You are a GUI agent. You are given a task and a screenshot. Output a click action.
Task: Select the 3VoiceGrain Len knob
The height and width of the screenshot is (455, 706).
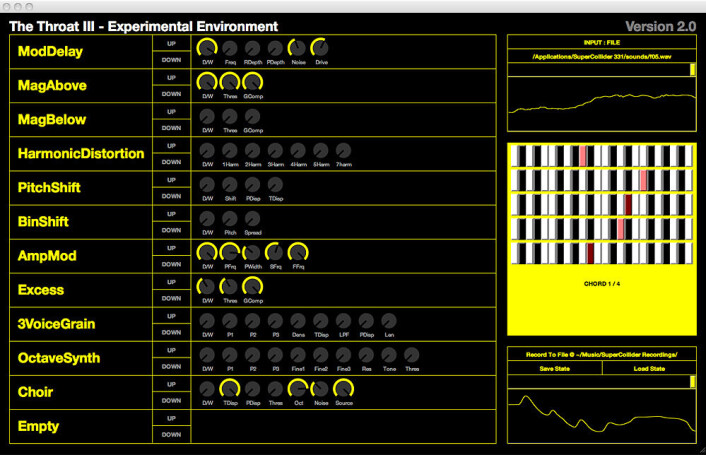389,321
